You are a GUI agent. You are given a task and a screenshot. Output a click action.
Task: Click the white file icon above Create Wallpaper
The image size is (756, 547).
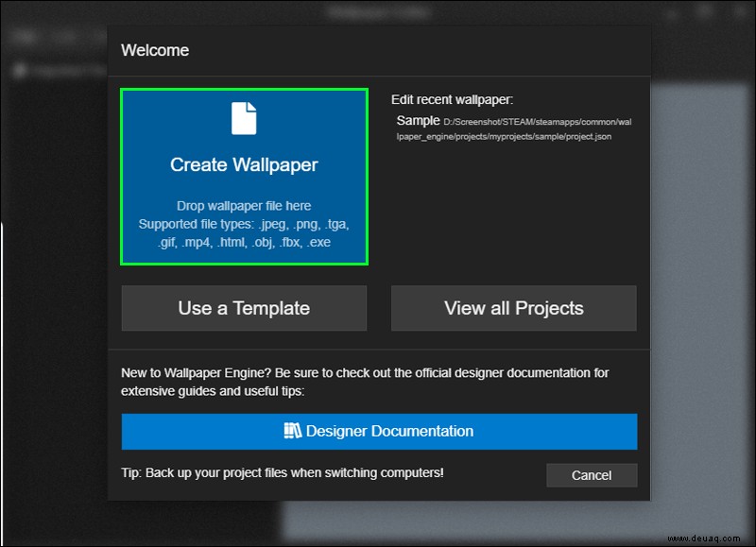[244, 118]
